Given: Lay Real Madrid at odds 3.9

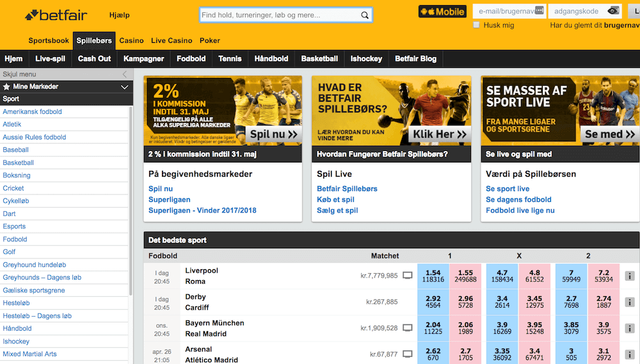Looking at the screenshot, I should tap(604, 328).
